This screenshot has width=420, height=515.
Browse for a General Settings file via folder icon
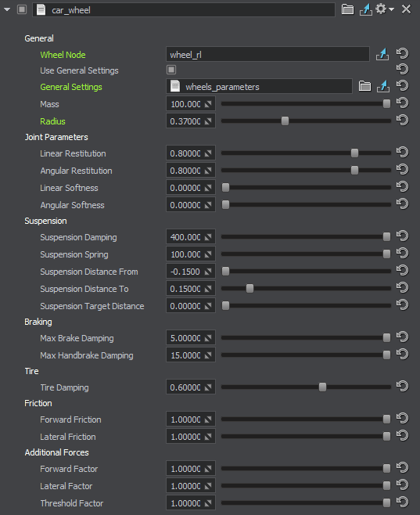364,86
